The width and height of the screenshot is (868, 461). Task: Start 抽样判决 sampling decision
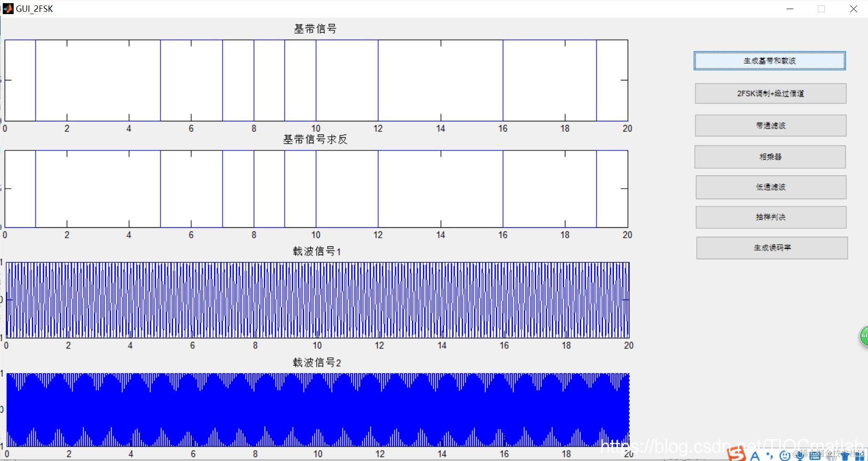tap(771, 217)
